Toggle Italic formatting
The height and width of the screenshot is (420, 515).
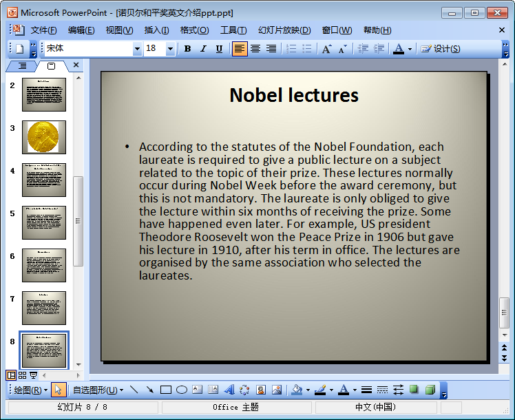[203, 49]
